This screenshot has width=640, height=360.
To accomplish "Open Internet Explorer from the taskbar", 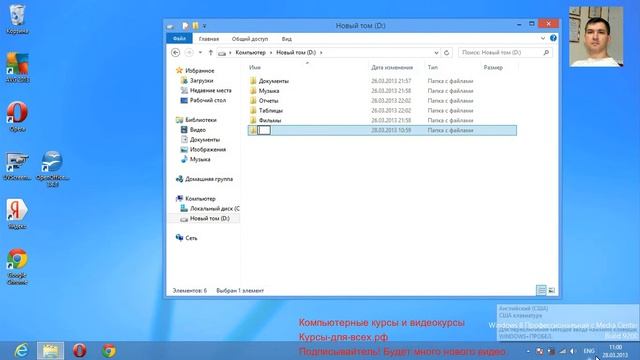I will point(21,351).
